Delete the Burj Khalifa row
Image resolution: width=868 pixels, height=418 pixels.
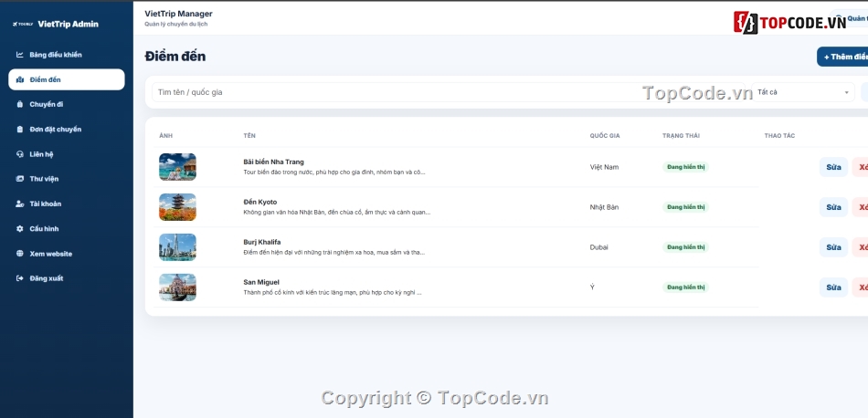coord(861,247)
